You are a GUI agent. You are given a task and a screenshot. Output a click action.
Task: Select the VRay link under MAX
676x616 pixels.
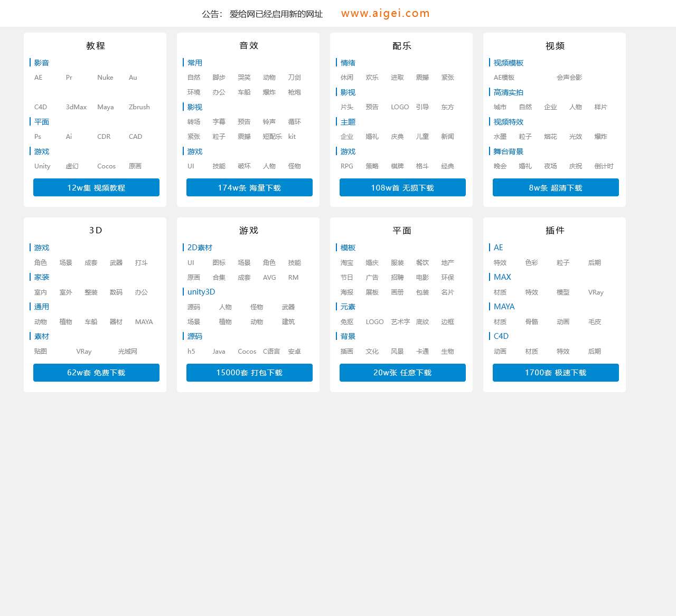(596, 292)
